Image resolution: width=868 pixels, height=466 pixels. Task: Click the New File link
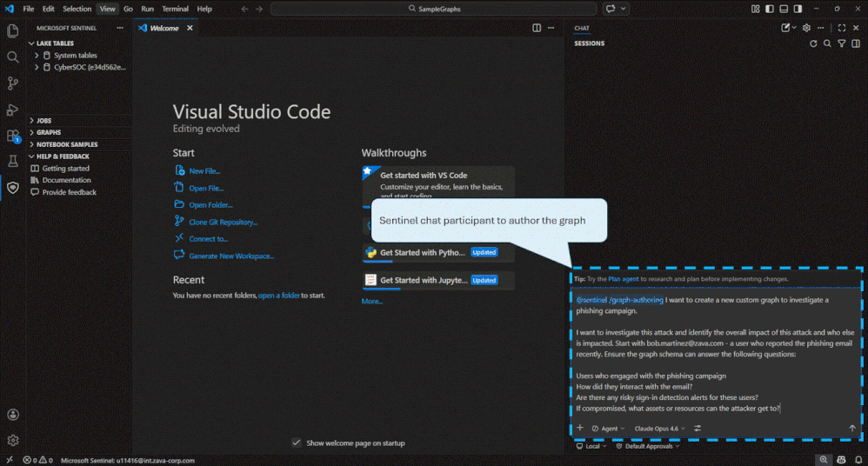point(204,171)
